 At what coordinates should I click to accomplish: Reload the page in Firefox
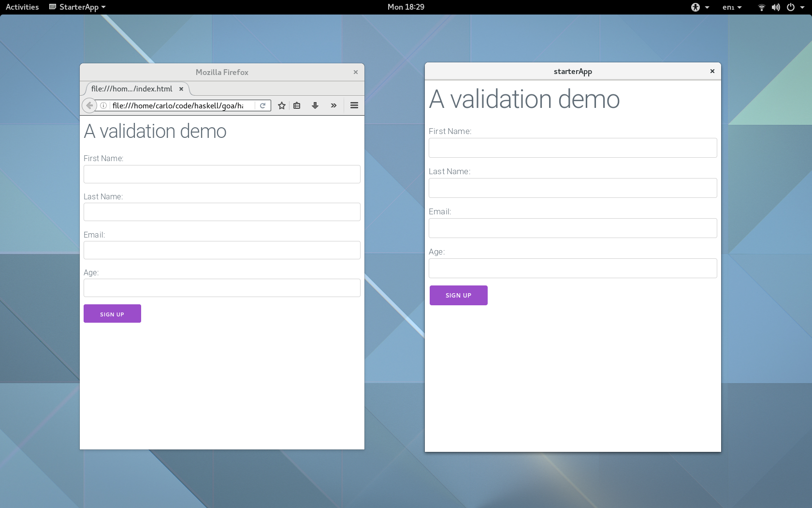(262, 105)
